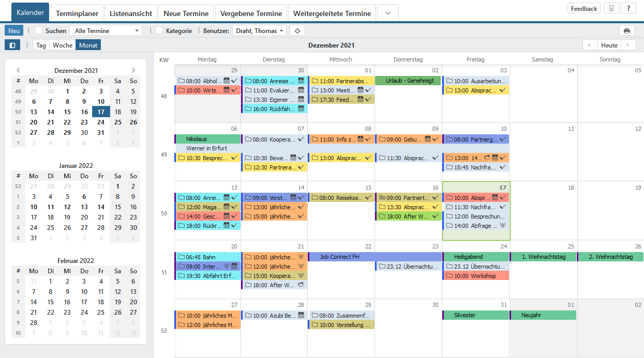This screenshot has height=358, width=644.
Task: Expand the additional tabs chevron
Action: click(388, 13)
